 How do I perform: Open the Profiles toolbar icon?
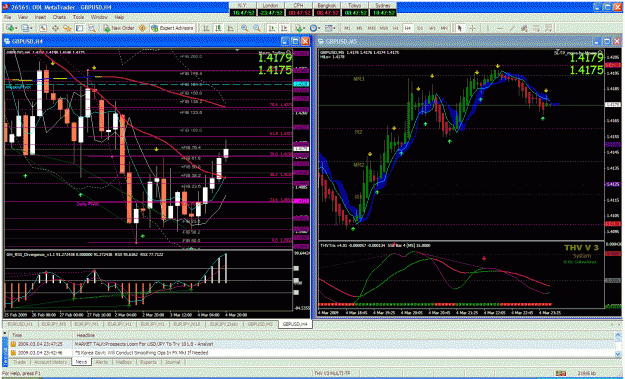26,28
